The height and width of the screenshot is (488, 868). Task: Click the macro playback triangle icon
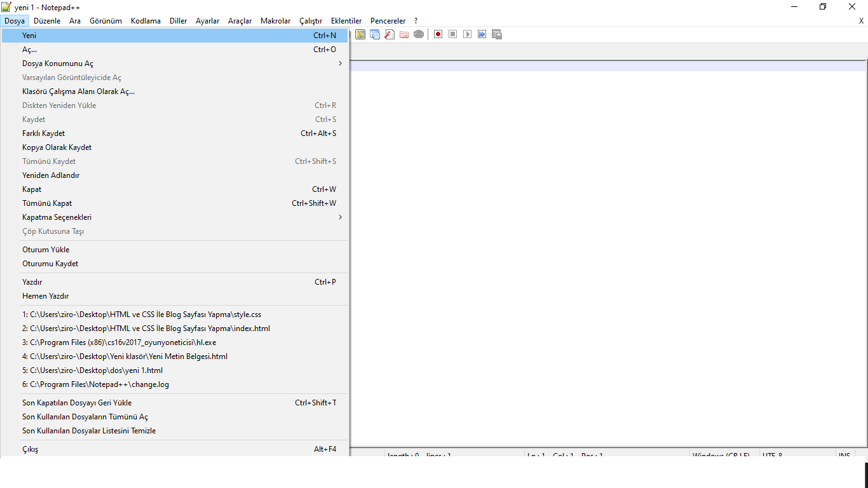click(467, 34)
